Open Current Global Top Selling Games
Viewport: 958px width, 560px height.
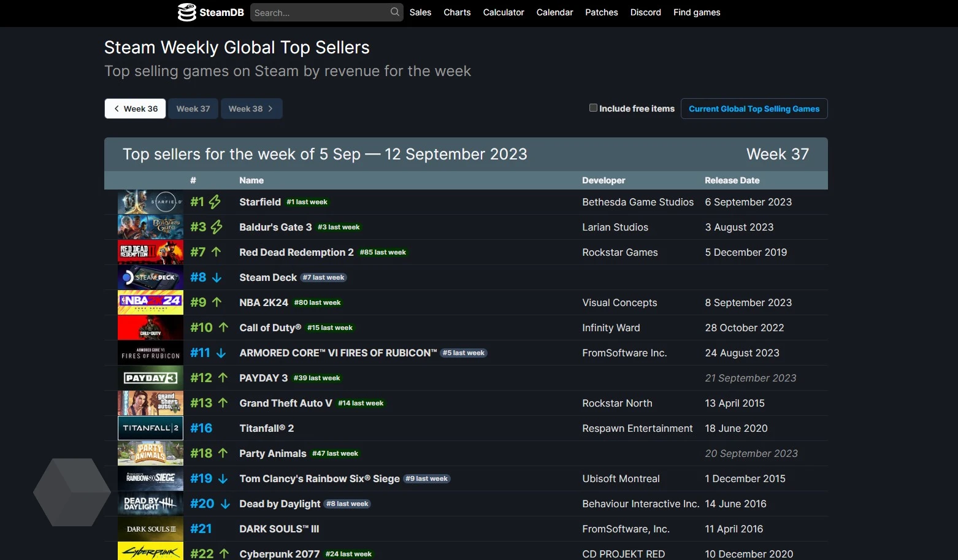click(x=754, y=109)
